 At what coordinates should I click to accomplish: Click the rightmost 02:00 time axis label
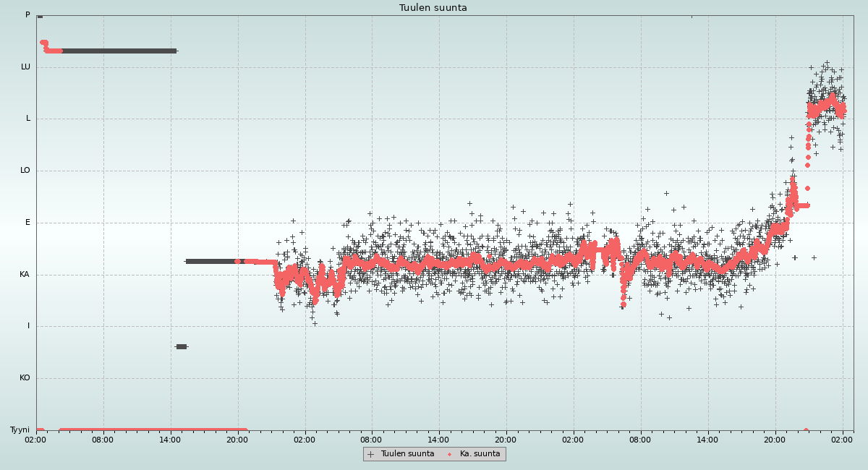(x=843, y=439)
